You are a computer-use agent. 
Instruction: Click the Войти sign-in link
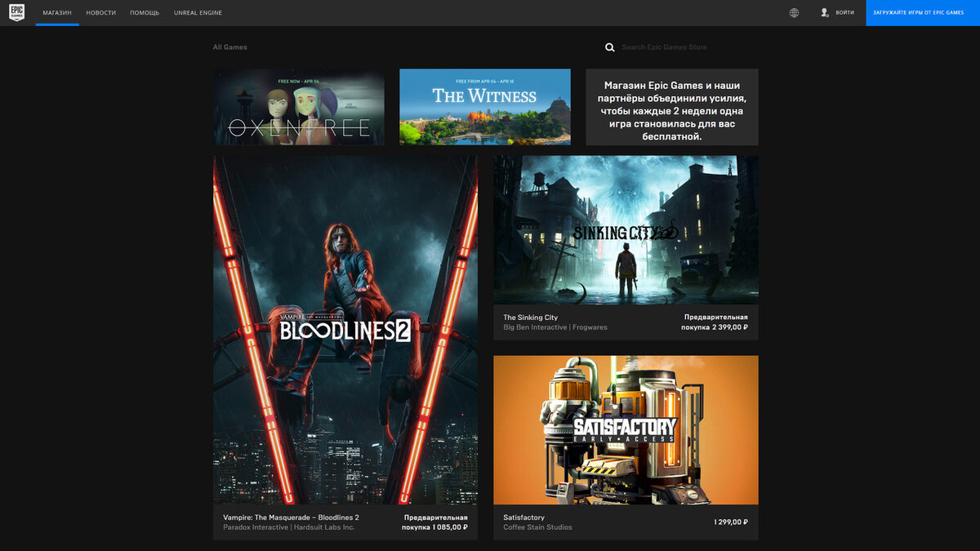coord(844,13)
